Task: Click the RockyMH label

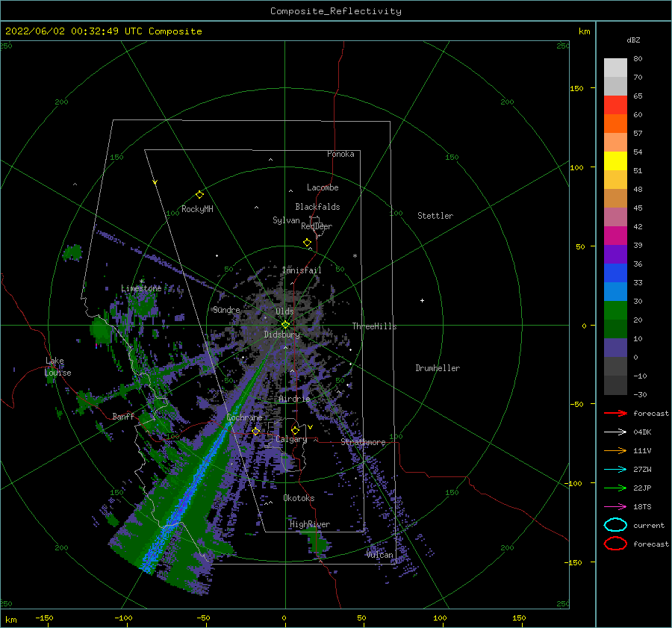Action: click(x=197, y=209)
